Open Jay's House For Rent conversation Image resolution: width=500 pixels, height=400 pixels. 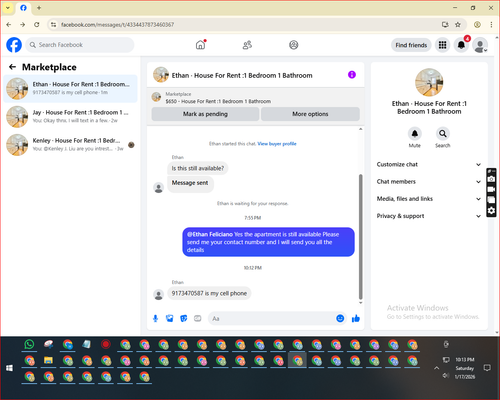click(70, 117)
